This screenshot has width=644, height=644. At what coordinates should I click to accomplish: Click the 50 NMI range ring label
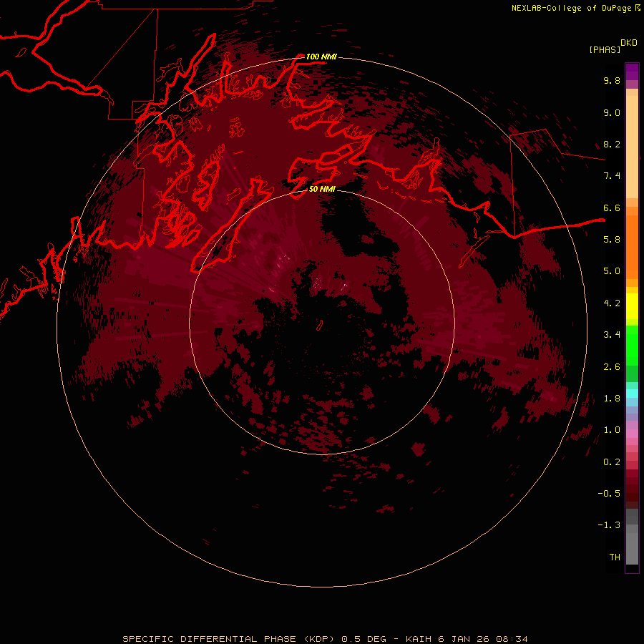(x=323, y=189)
